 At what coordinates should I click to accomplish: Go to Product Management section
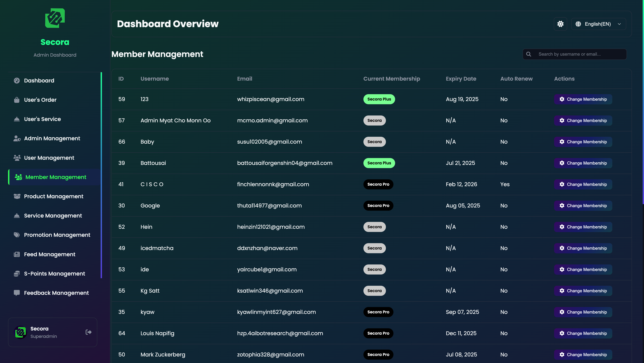(53, 196)
